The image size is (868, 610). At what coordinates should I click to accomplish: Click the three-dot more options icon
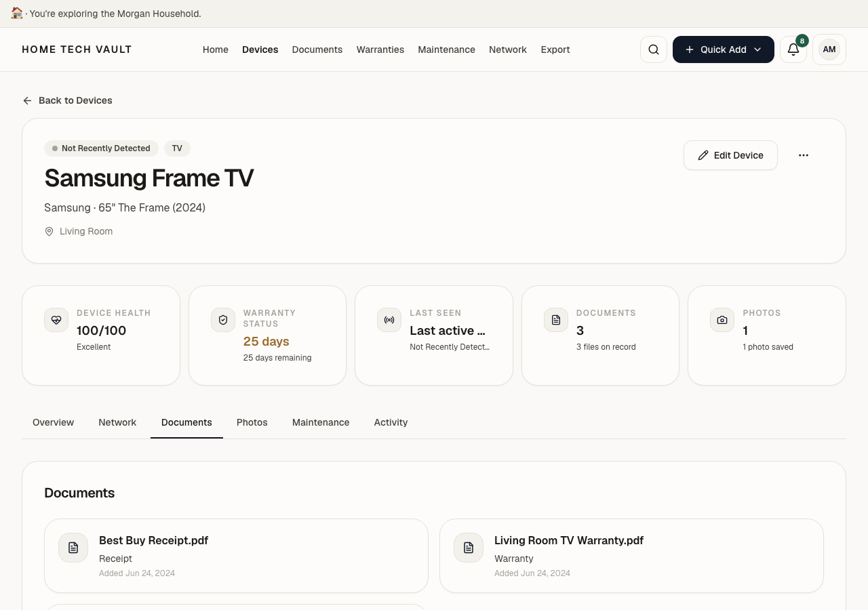[804, 155]
